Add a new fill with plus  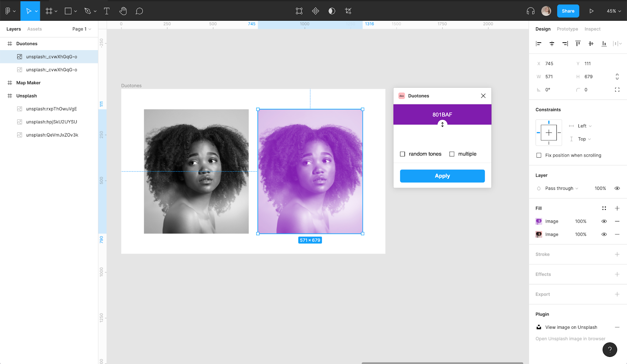[x=617, y=208]
